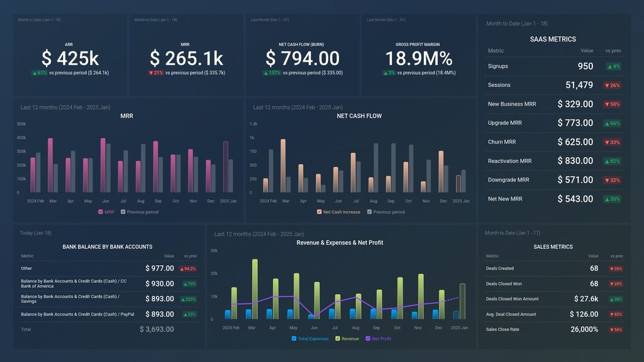Click Net New MRR 35% up badge

[612, 199]
